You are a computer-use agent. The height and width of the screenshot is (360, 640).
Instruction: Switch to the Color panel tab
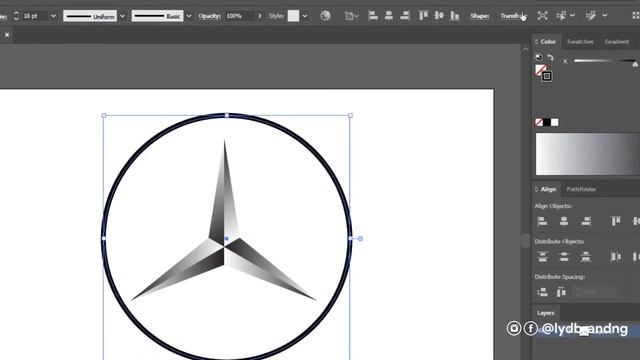pyautogui.click(x=548, y=42)
